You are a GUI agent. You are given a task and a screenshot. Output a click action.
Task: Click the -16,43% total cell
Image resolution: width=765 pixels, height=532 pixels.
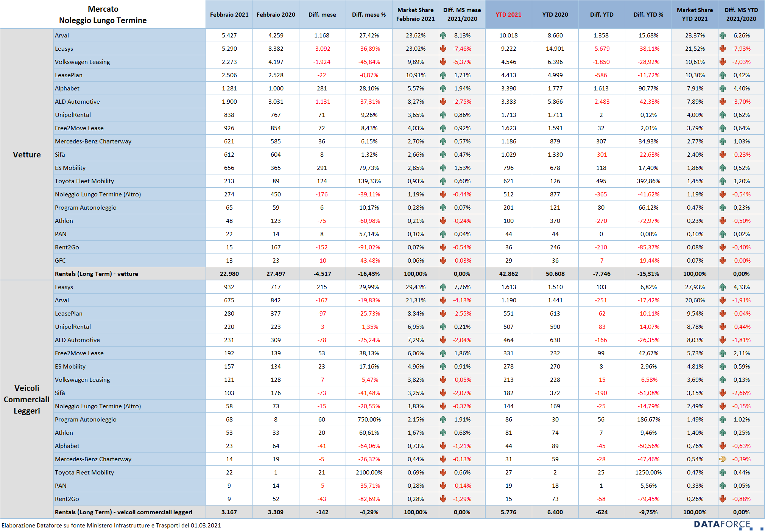pyautogui.click(x=369, y=274)
